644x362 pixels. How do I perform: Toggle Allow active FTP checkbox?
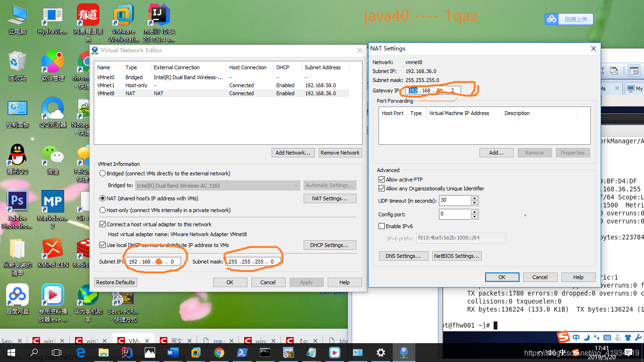point(382,180)
